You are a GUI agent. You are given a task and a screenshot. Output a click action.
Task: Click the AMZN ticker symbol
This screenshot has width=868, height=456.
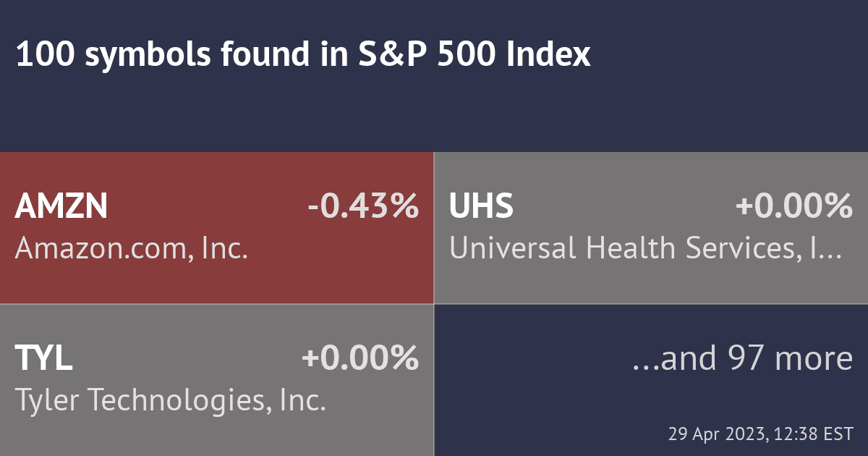(x=61, y=207)
